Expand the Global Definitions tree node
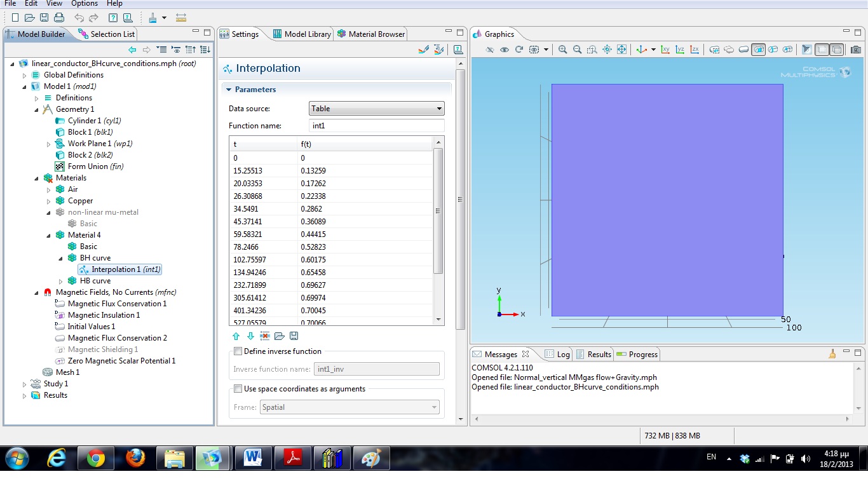This screenshot has height=488, width=868. (x=25, y=75)
